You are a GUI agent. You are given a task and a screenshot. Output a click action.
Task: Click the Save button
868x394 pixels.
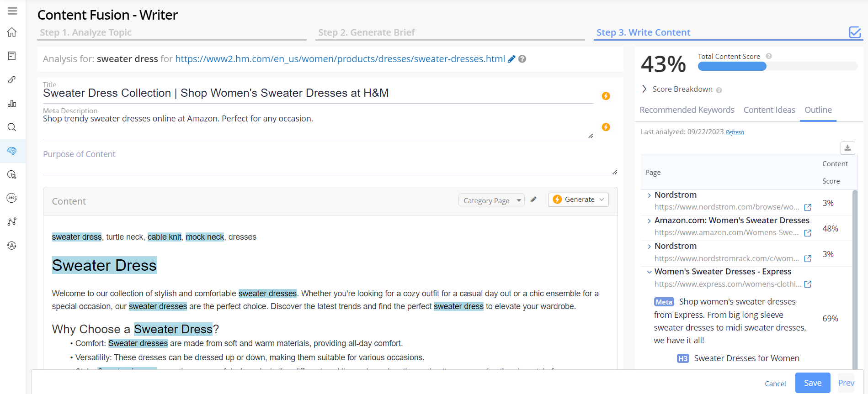coord(812,383)
